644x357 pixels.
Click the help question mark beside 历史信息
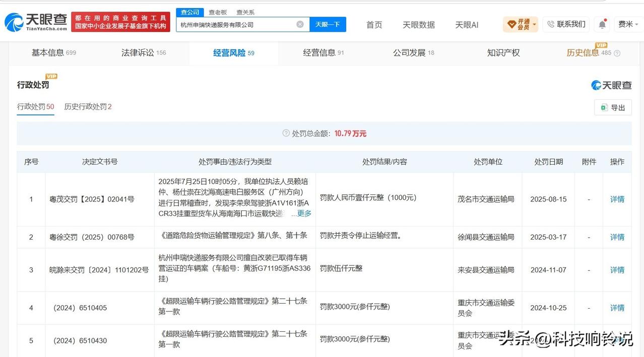click(617, 53)
